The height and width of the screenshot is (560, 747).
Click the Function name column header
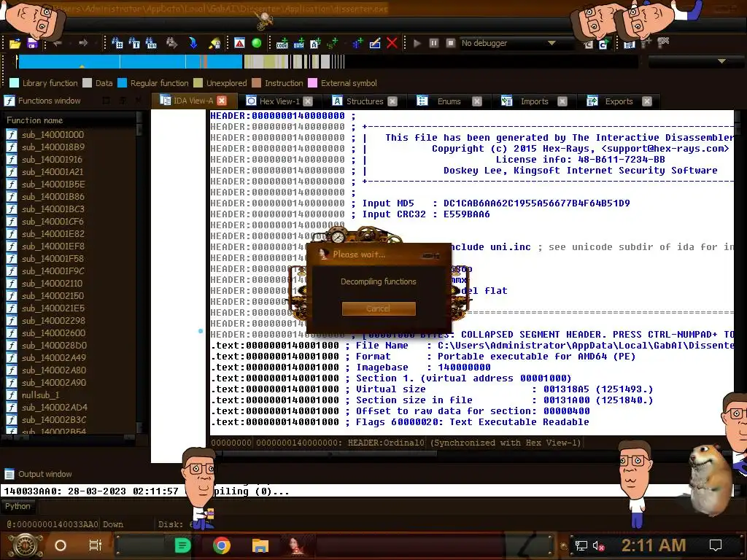[x=69, y=120]
